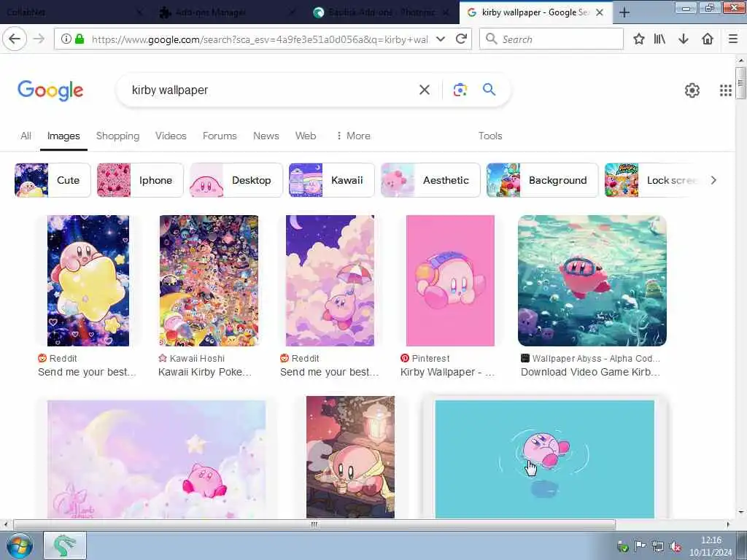Open the Library bookshelf icon
The width and height of the screenshot is (747, 560).
659,39
